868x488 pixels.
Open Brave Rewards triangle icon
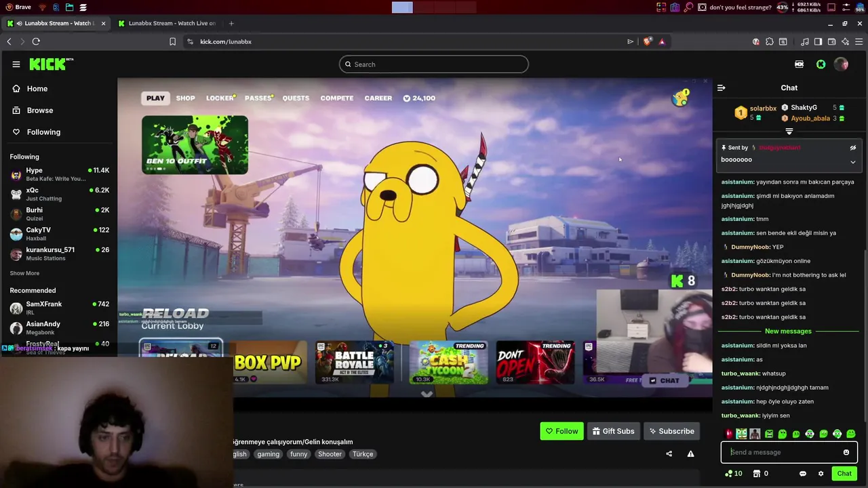662,41
